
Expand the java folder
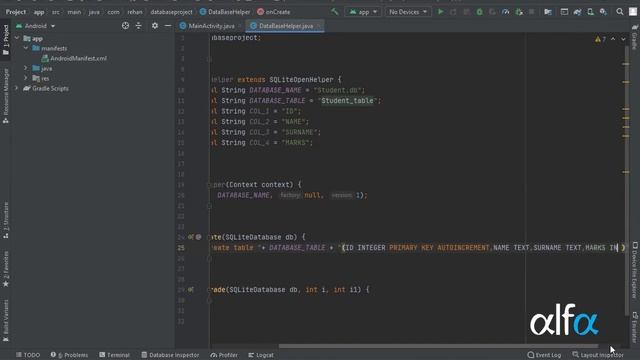pyautogui.click(x=26, y=68)
